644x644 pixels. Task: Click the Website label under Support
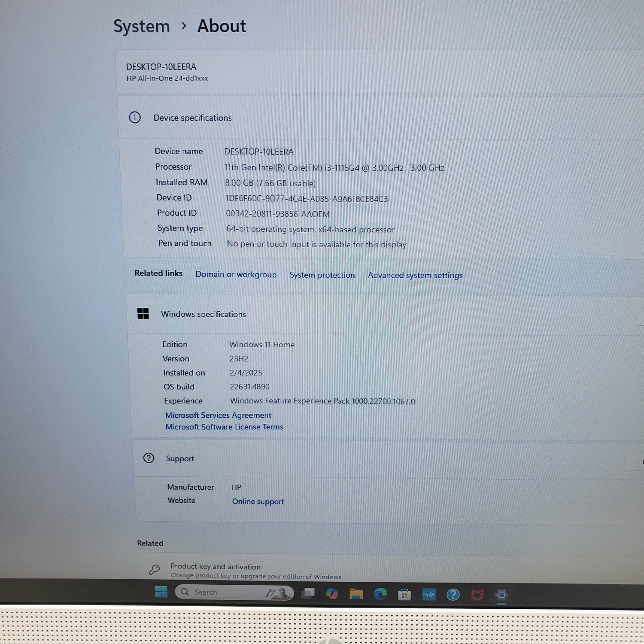tap(182, 500)
